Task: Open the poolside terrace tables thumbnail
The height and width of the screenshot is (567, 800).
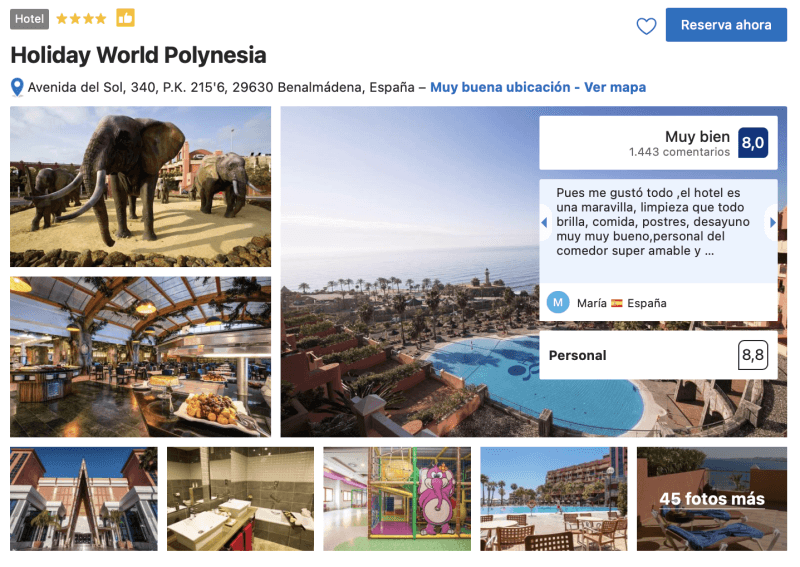Action: [x=554, y=499]
